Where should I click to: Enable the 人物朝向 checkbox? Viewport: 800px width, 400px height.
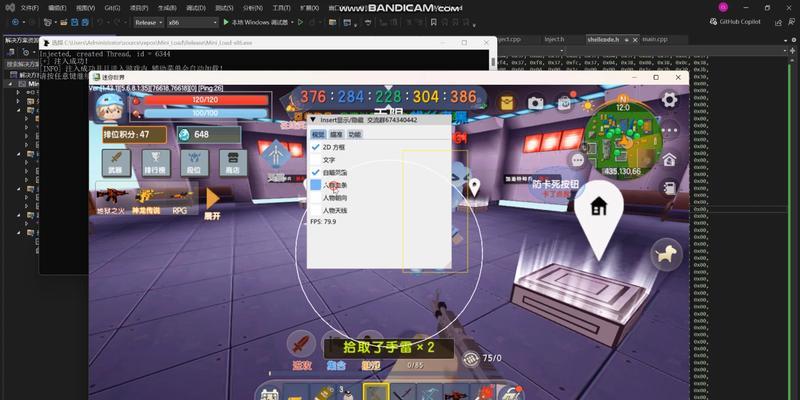pyautogui.click(x=315, y=197)
